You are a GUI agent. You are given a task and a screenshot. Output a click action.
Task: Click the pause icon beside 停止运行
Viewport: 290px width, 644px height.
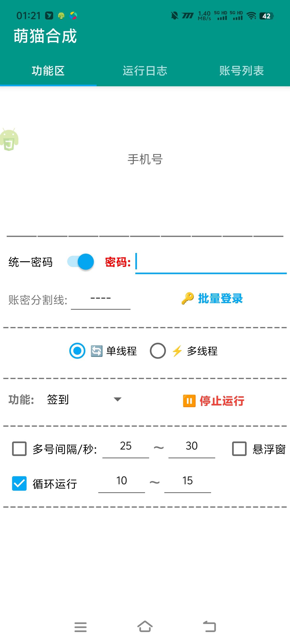coord(189,400)
